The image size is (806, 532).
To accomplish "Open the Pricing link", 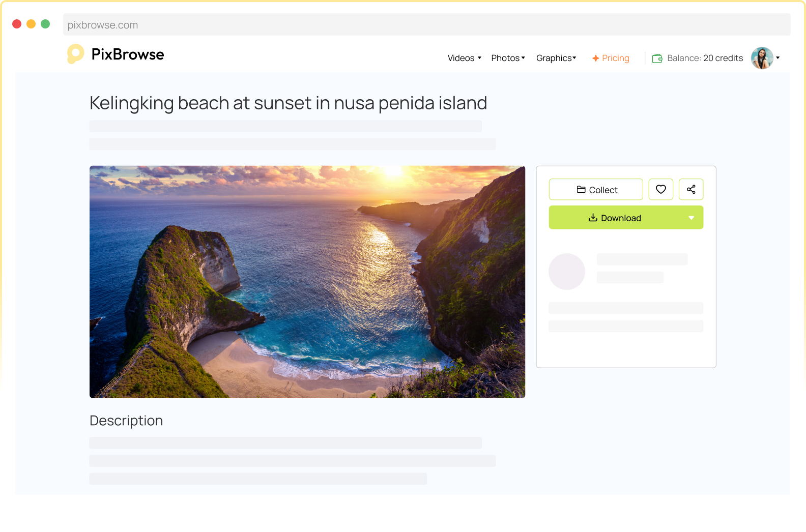I will pyautogui.click(x=615, y=58).
